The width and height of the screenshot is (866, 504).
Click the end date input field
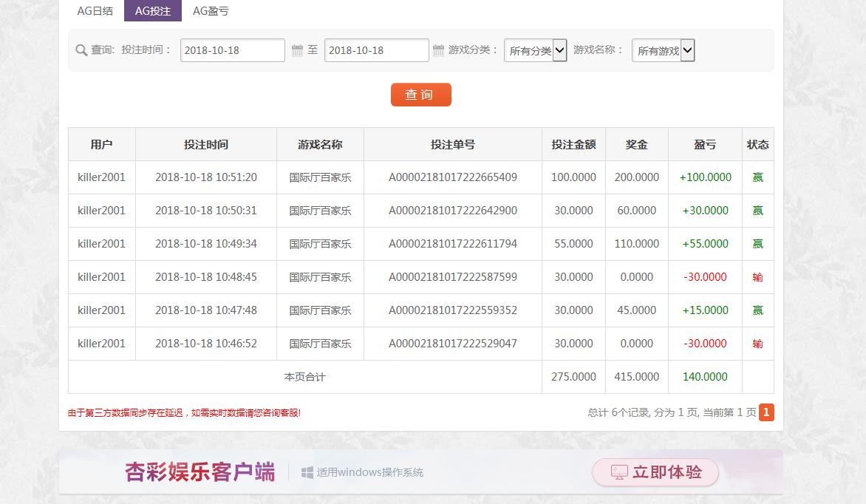pyautogui.click(x=376, y=50)
